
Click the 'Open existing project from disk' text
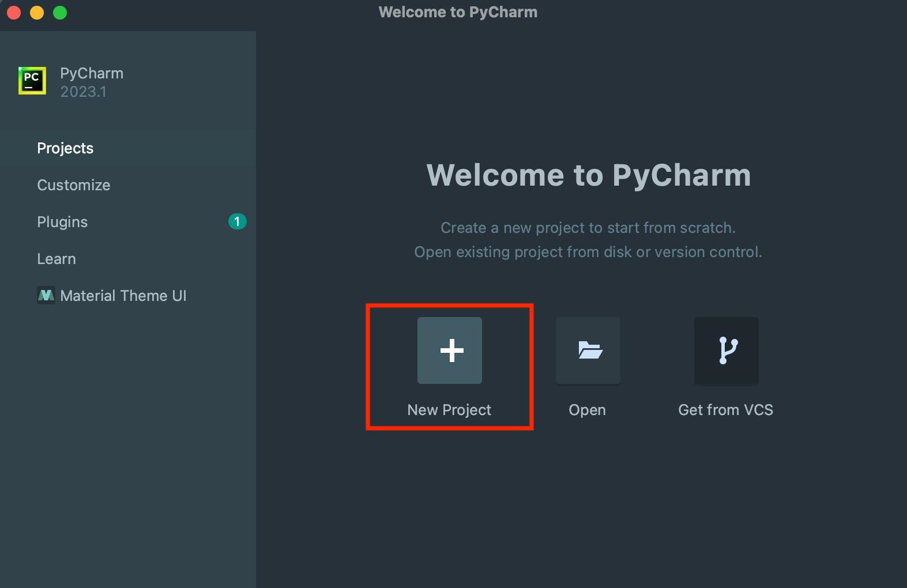coord(588,252)
